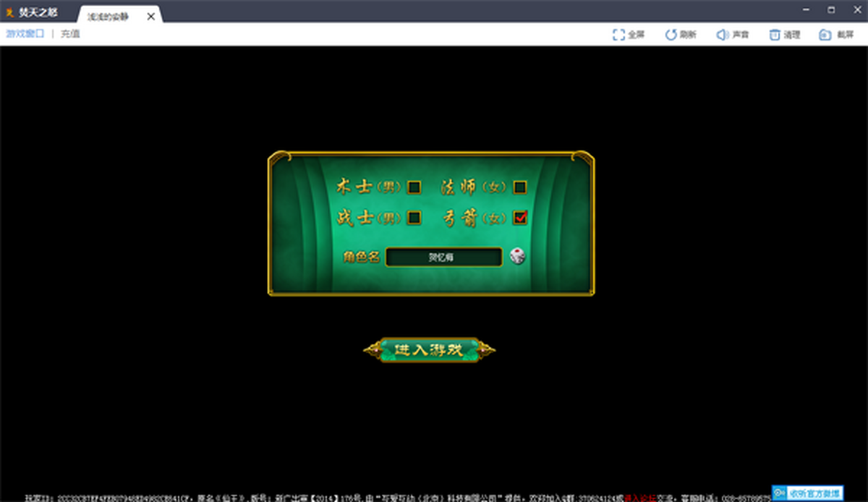Switch to the open game tab

pyautogui.click(x=109, y=16)
